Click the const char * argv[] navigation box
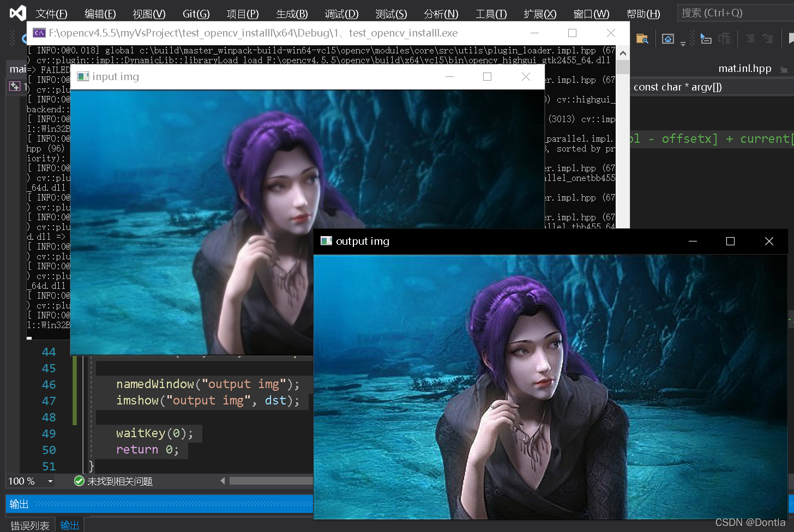Screen dimensions: 794x532 coord(712,87)
